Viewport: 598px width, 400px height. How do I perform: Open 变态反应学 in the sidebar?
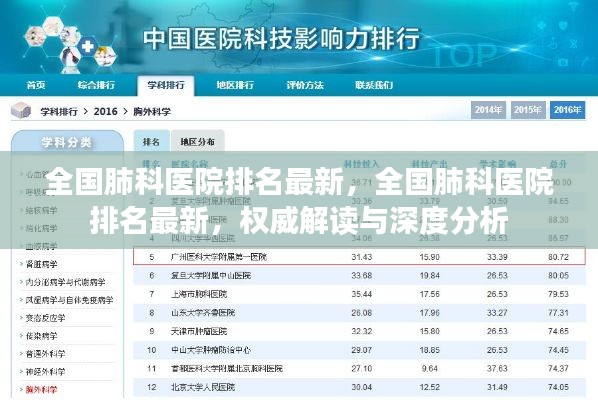tap(45, 318)
